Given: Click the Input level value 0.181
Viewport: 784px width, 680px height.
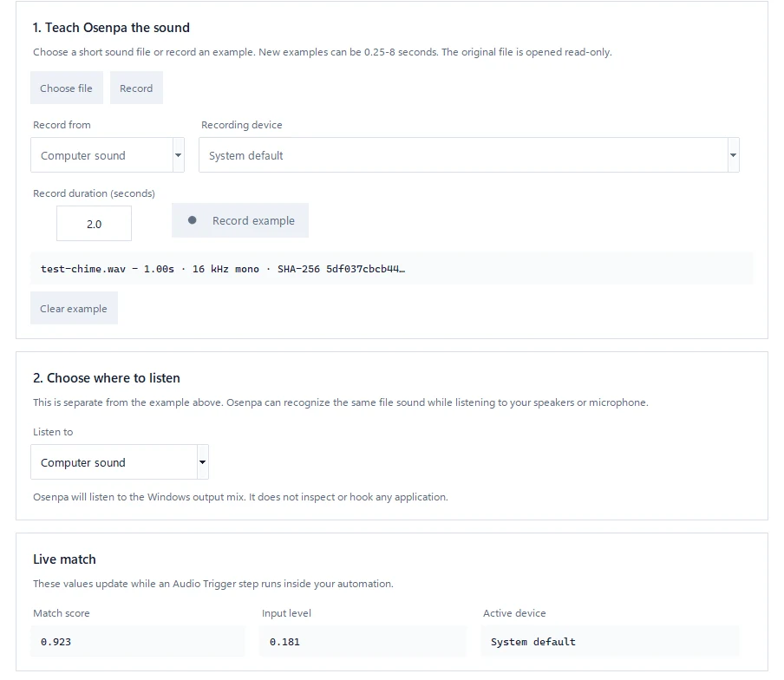Looking at the screenshot, I should [363, 642].
